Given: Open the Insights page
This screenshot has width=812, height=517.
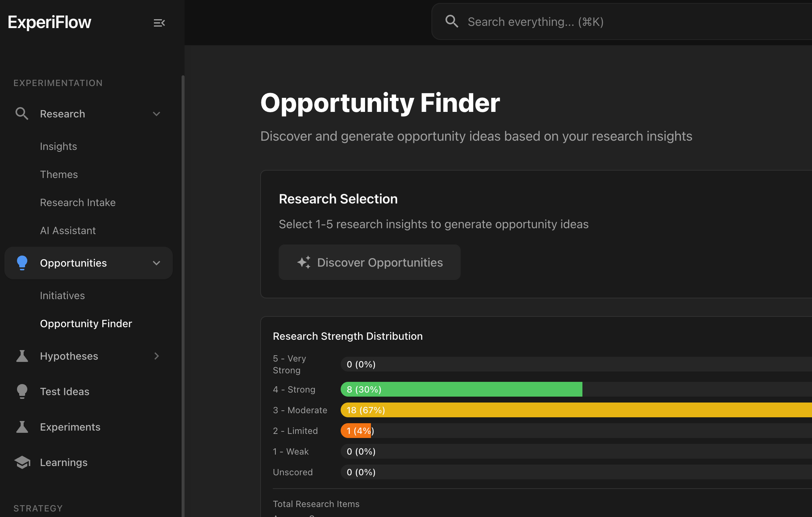Looking at the screenshot, I should tap(58, 146).
